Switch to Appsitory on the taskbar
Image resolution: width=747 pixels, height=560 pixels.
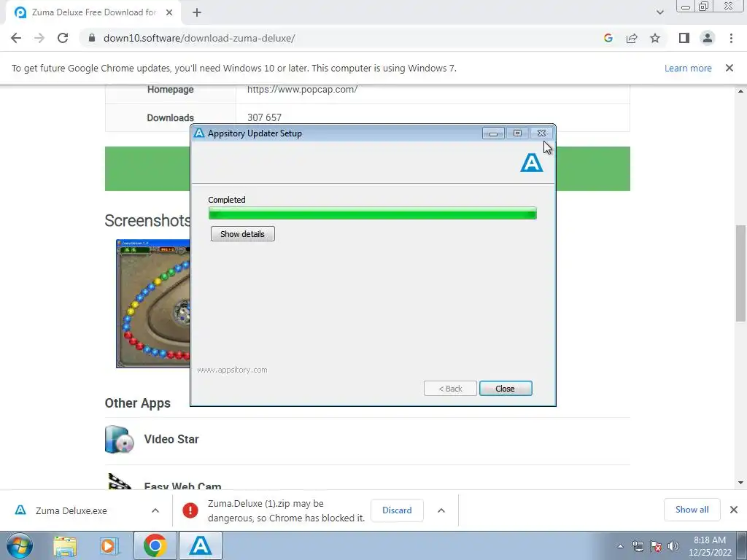tap(201, 545)
